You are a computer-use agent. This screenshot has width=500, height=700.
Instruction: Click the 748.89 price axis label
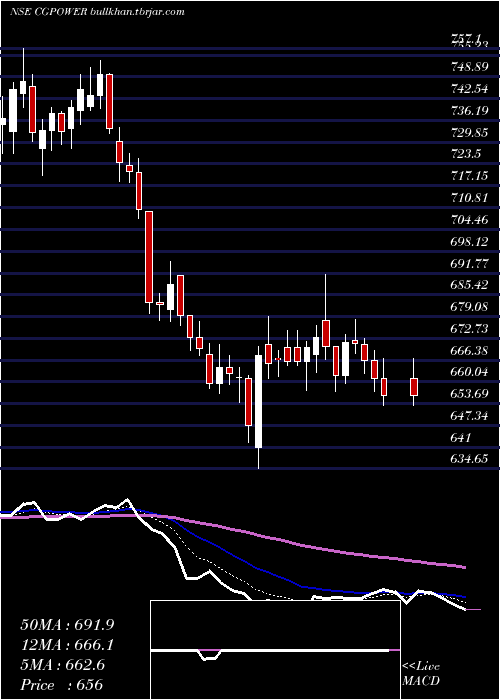coord(471,67)
